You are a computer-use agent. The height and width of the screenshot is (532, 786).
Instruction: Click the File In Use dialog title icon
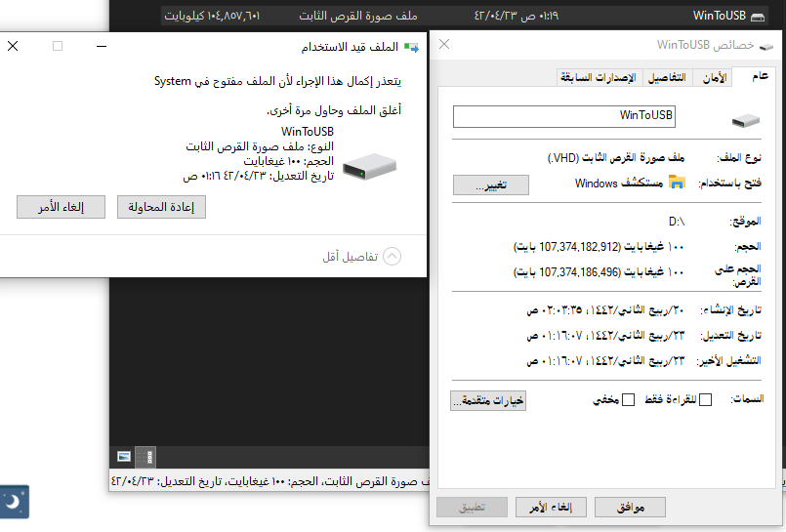411,47
